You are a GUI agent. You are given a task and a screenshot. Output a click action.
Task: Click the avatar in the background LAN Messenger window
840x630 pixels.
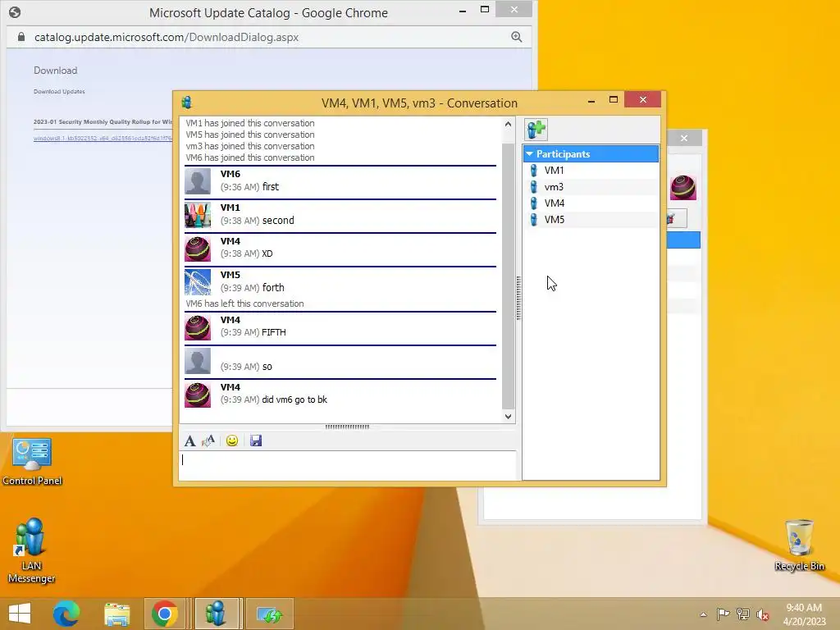[x=683, y=188]
